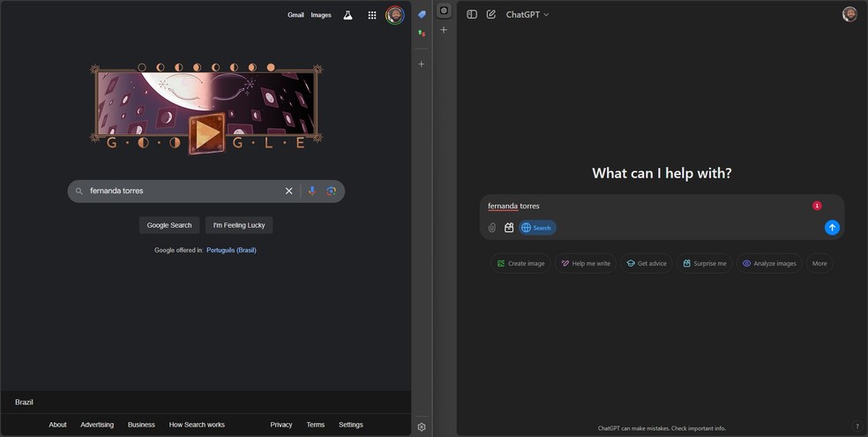Click the blue price tag sidebar icon
This screenshot has width=868, height=437.
(422, 14)
